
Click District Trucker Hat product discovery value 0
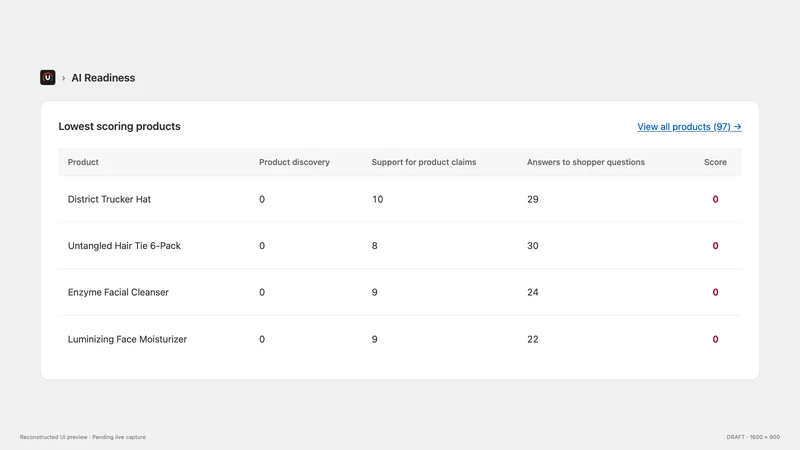(x=262, y=199)
